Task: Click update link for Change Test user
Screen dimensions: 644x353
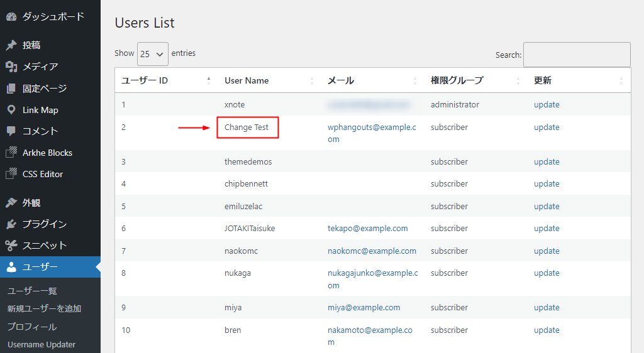Action: (x=547, y=127)
